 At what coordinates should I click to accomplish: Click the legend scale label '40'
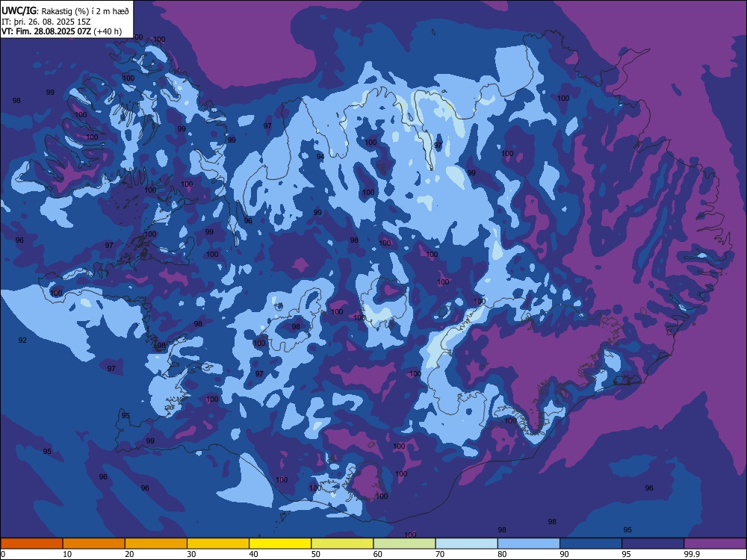[253, 554]
